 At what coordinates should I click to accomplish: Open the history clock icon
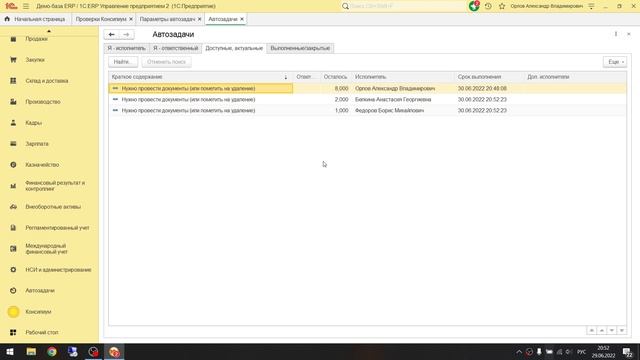pos(488,6)
